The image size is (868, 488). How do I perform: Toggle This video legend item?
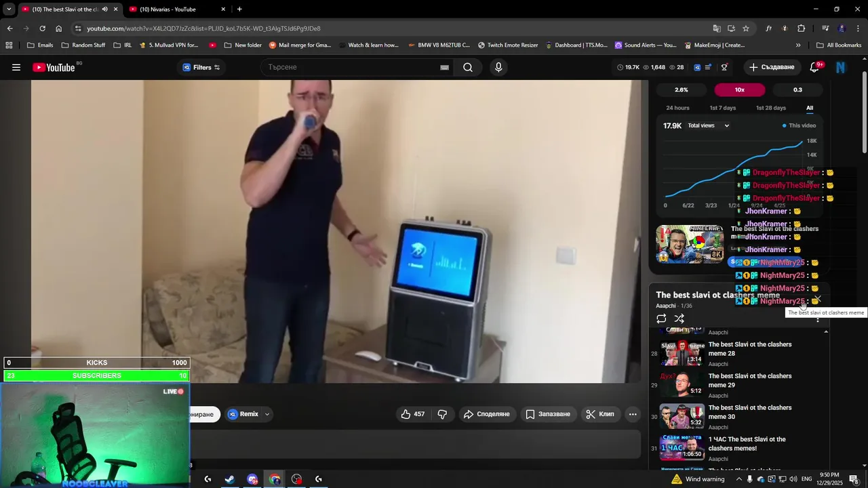coord(800,125)
